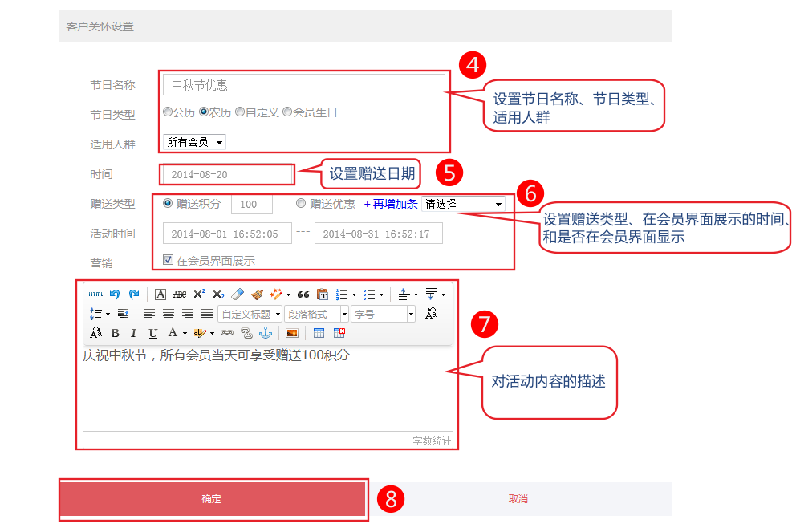
Task: Insert a blockquote with quote icon
Action: click(x=303, y=294)
